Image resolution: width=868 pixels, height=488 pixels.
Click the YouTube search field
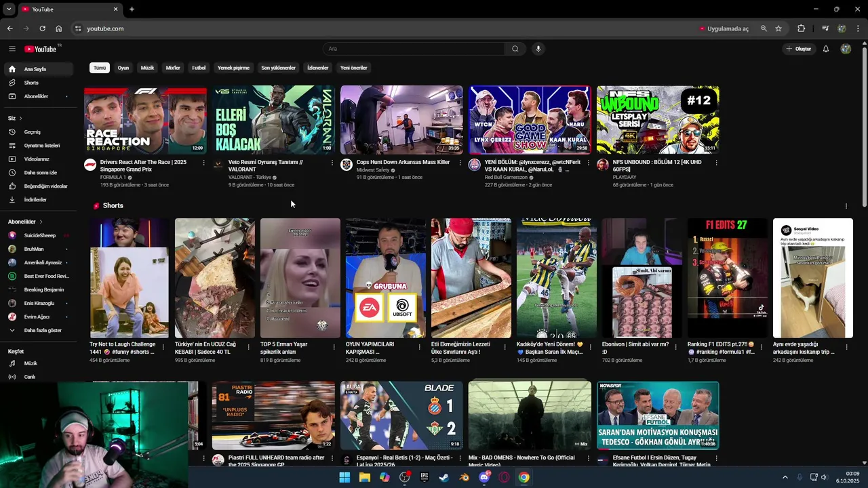pyautogui.click(x=414, y=49)
